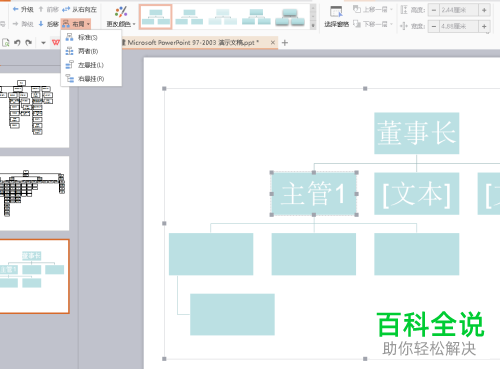This screenshot has height=369, width=500.
Task: Close the 演示文稿.ppt document tab
Action: [273, 43]
